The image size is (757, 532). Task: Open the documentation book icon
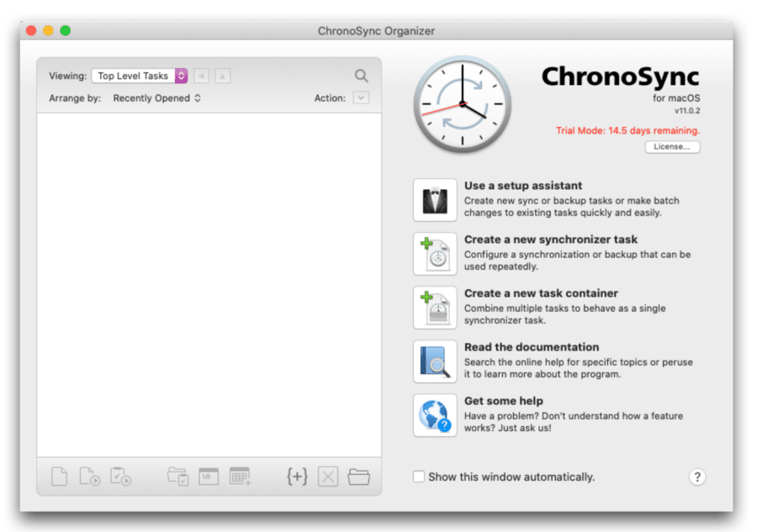434,361
